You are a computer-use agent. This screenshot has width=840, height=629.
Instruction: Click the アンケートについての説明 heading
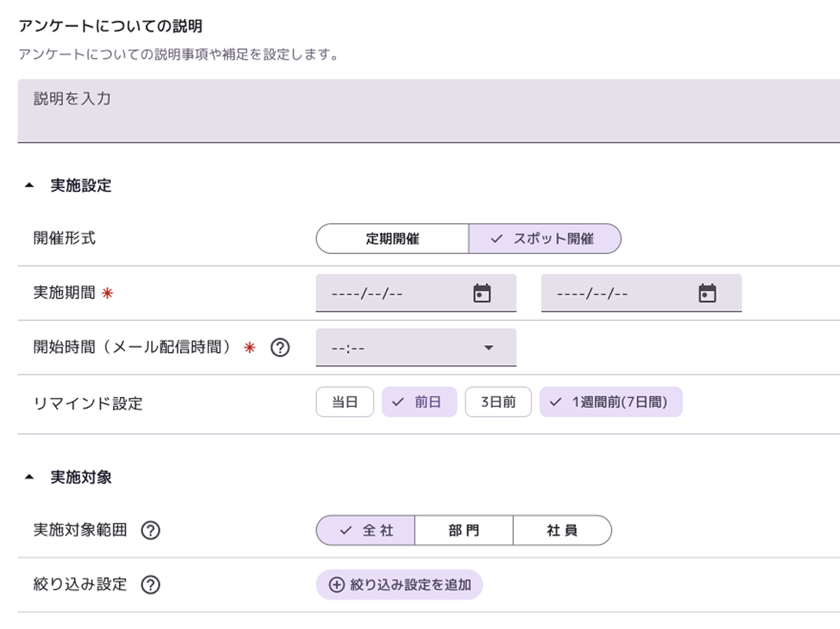point(110,26)
